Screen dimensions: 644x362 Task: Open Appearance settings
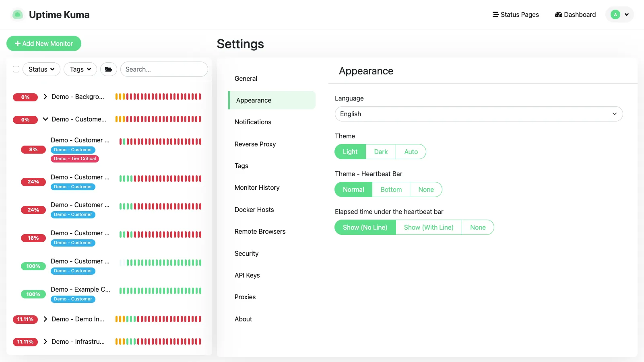click(272, 100)
